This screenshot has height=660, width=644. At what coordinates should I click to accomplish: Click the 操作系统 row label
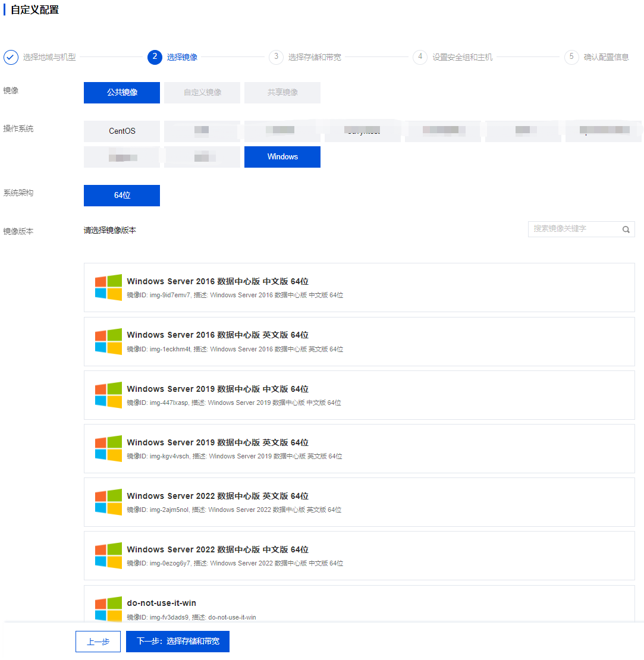click(18, 129)
